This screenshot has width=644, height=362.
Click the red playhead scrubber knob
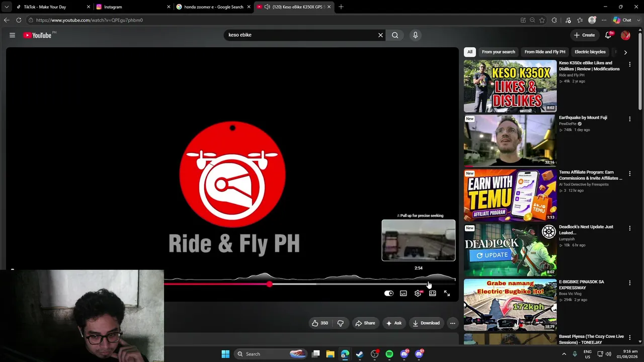(x=270, y=284)
